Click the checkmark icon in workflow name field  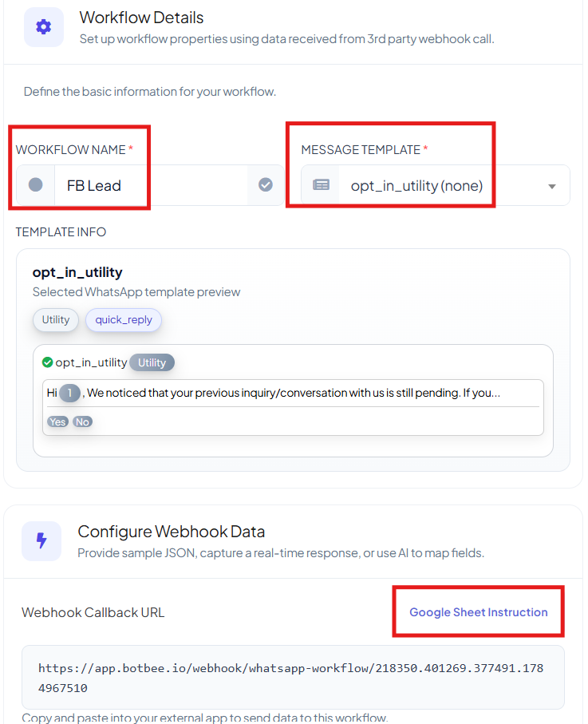tap(266, 185)
